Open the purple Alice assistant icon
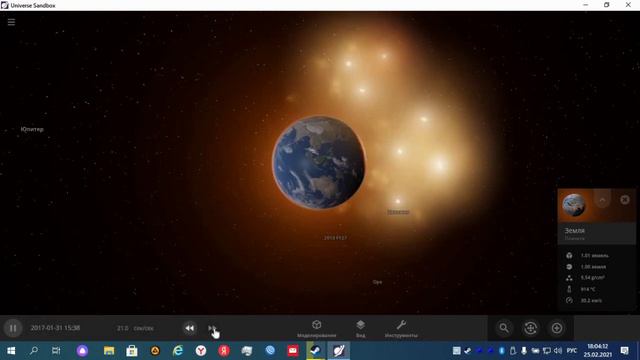Image resolution: width=640 pixels, height=360 pixels. [x=82, y=351]
